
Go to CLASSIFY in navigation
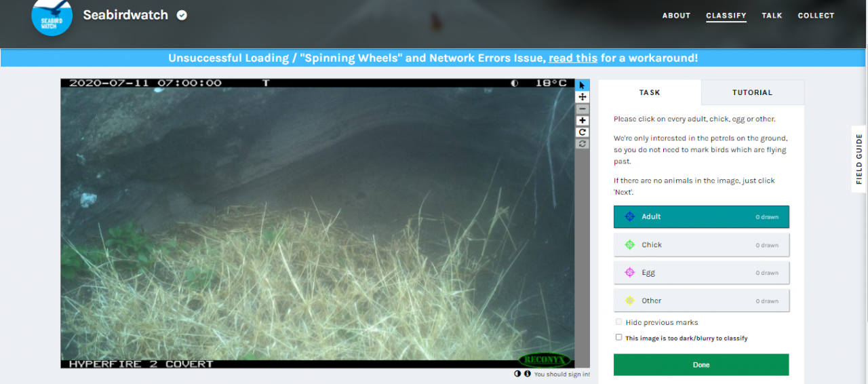[726, 16]
